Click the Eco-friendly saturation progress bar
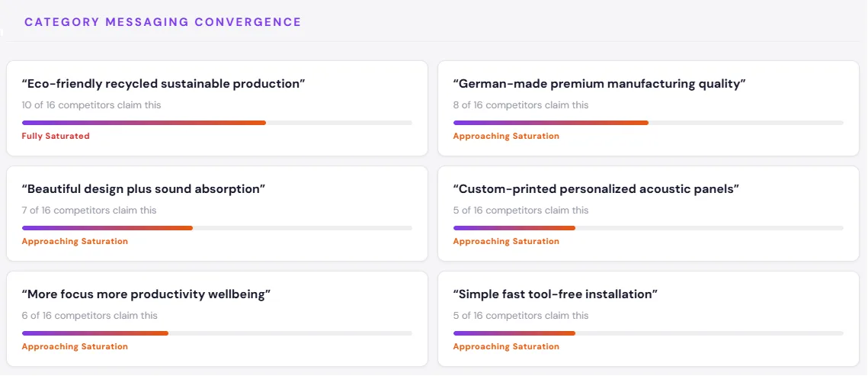 217,123
